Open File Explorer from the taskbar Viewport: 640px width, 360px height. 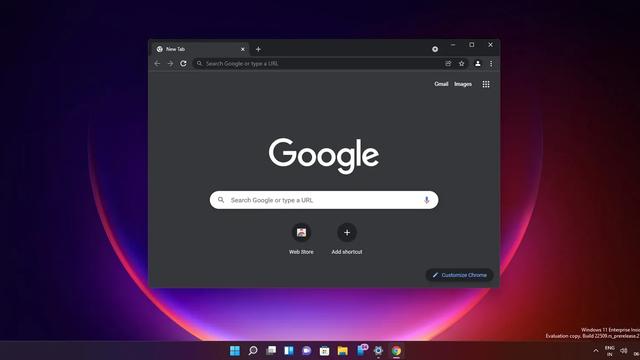pyautogui.click(x=342, y=351)
